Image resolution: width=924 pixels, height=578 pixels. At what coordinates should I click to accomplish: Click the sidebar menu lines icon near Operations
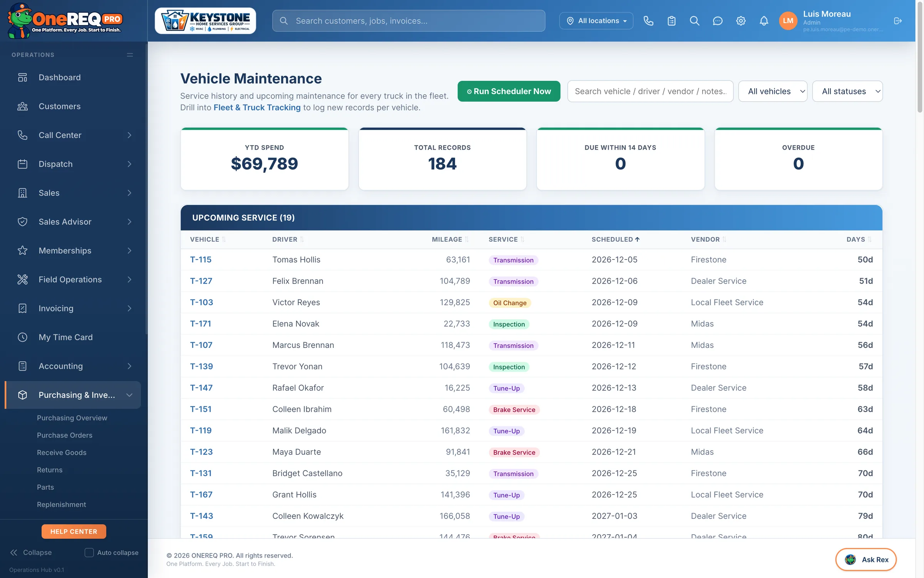coord(130,55)
